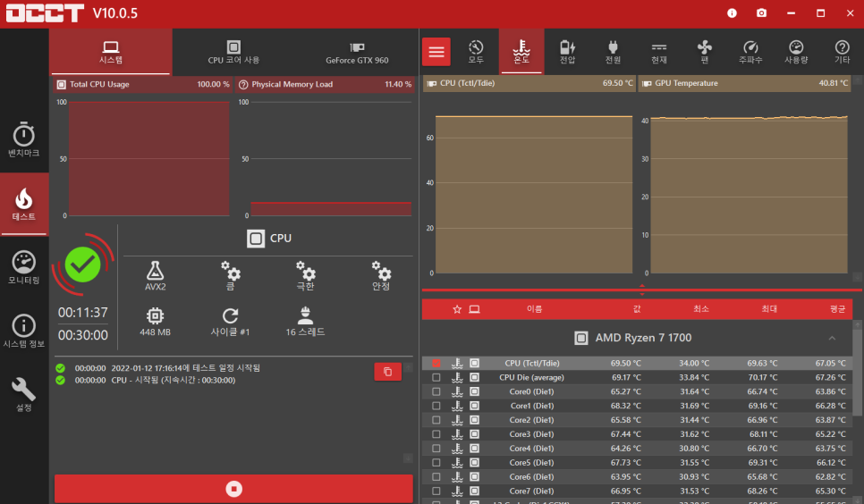The image size is (864, 504).
Task: Collapse the AMD Ryzen 7 1700 group
Action: pyautogui.click(x=832, y=338)
